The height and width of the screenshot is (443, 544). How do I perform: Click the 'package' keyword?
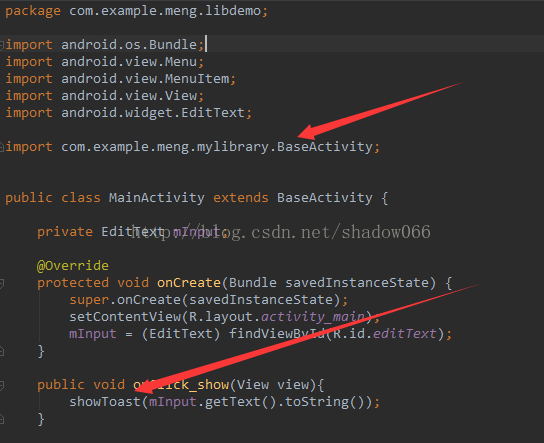point(33,11)
